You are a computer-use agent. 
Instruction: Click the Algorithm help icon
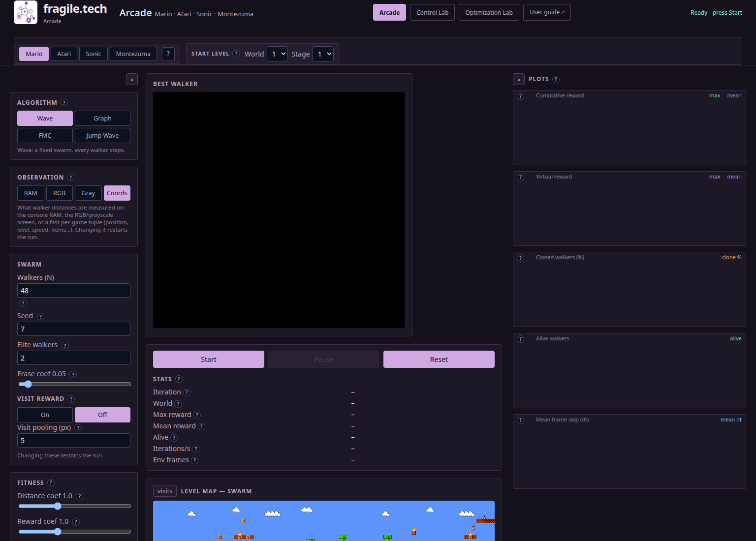[64, 103]
